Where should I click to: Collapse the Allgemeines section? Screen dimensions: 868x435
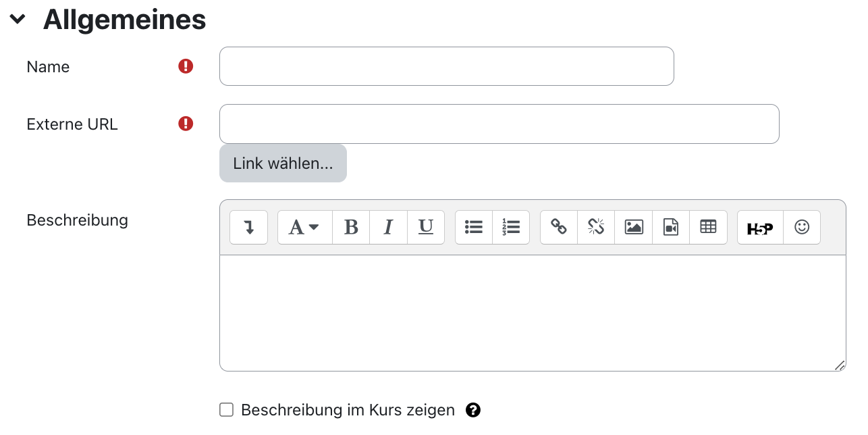[x=17, y=20]
